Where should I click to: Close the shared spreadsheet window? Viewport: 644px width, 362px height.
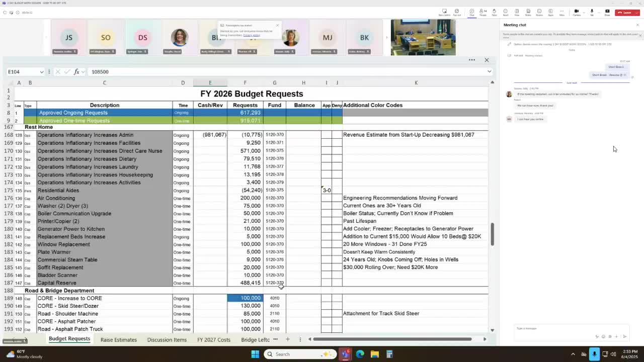pyautogui.click(x=487, y=60)
